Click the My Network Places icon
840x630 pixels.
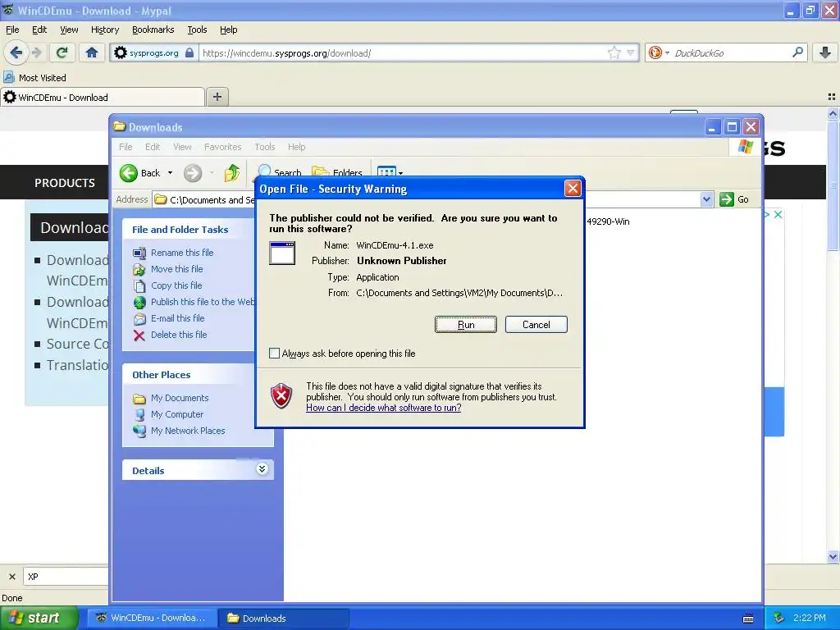pyautogui.click(x=139, y=431)
